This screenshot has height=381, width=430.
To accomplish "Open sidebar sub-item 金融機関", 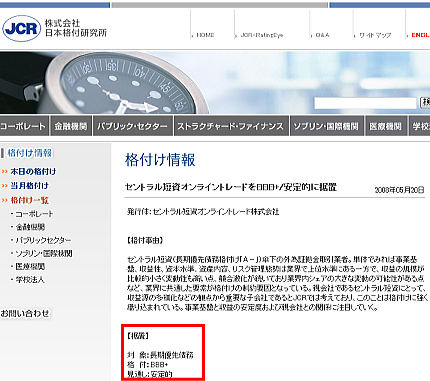I will coord(30,227).
